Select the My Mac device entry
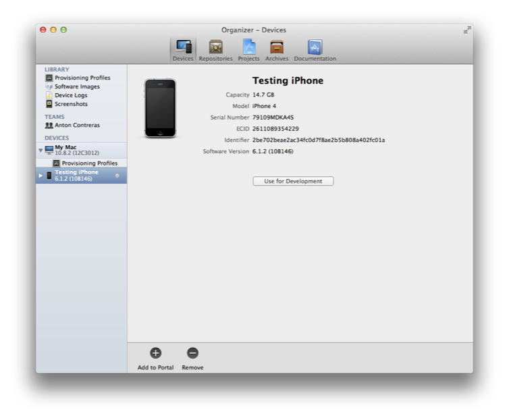This screenshot has height=420, width=509. (x=76, y=150)
